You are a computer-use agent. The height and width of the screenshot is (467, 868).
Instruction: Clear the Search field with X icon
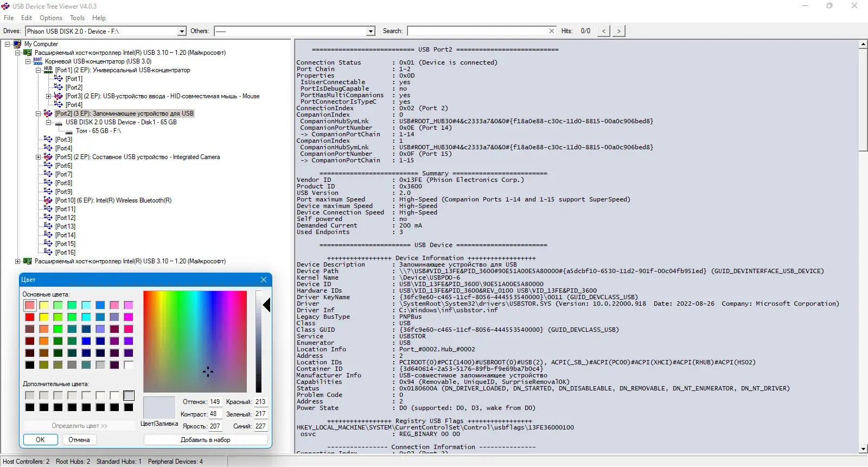(552, 31)
